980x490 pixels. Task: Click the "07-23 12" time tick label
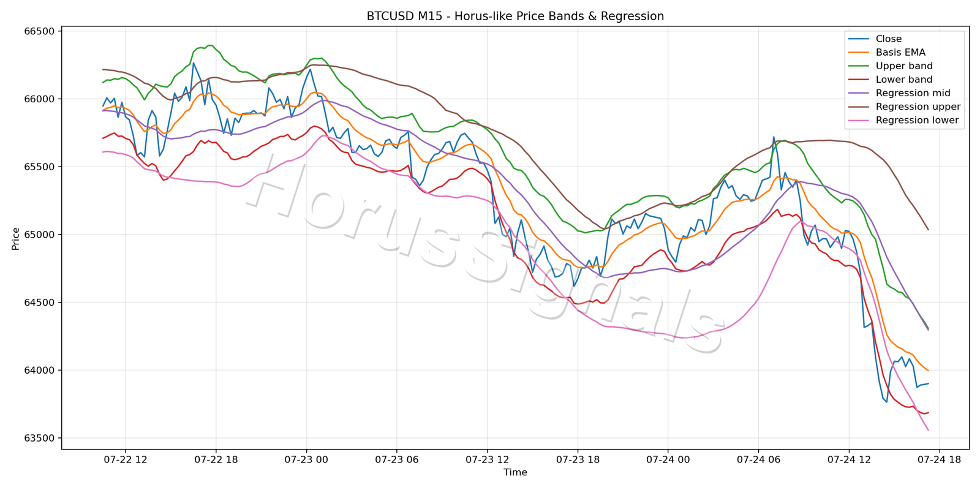coord(487,459)
